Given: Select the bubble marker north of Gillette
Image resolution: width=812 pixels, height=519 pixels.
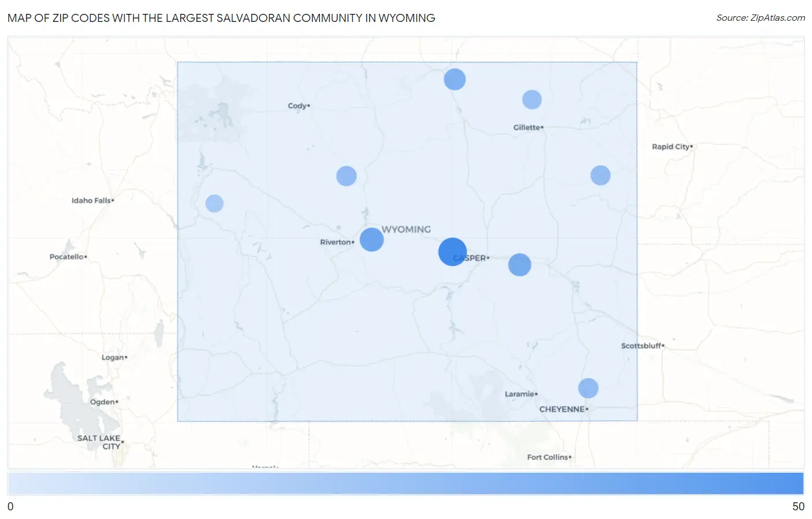Looking at the screenshot, I should (x=532, y=99).
